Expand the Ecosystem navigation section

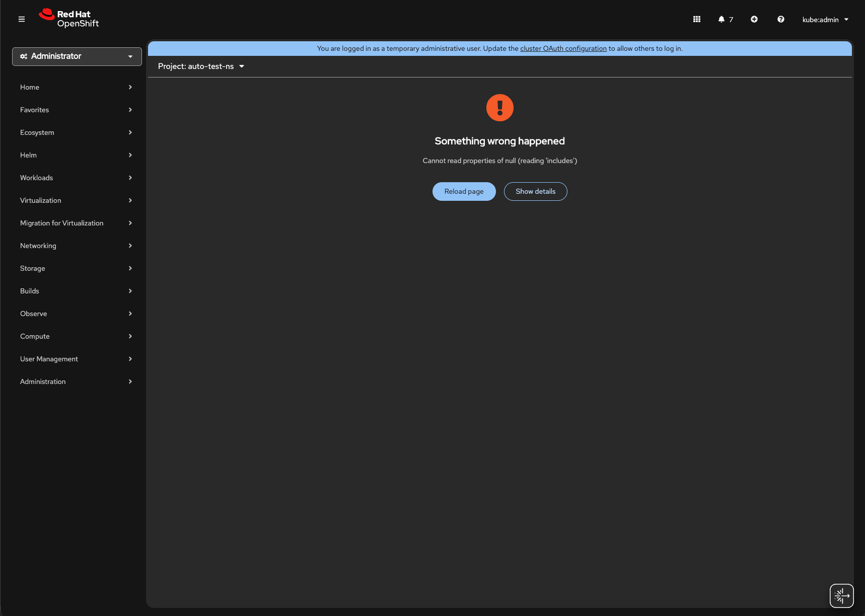pos(76,132)
